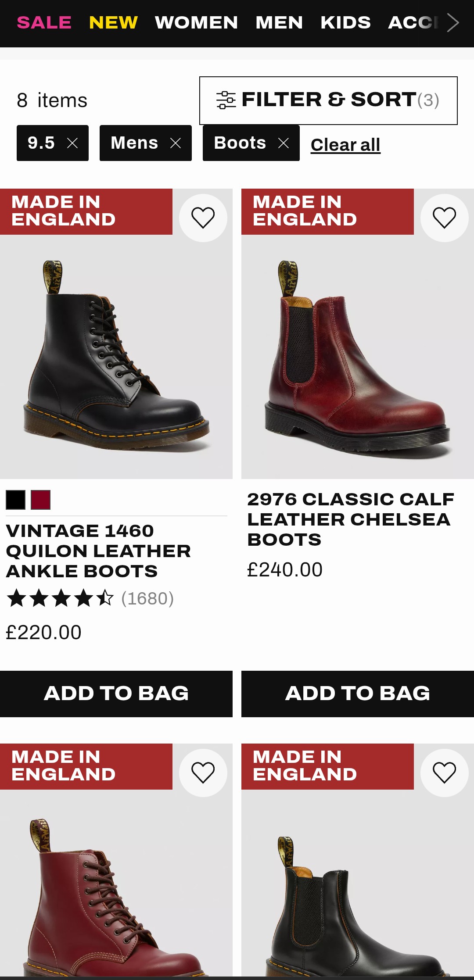Image resolution: width=474 pixels, height=980 pixels.
Task: Show more navigation categories with right chevron
Action: (x=453, y=22)
